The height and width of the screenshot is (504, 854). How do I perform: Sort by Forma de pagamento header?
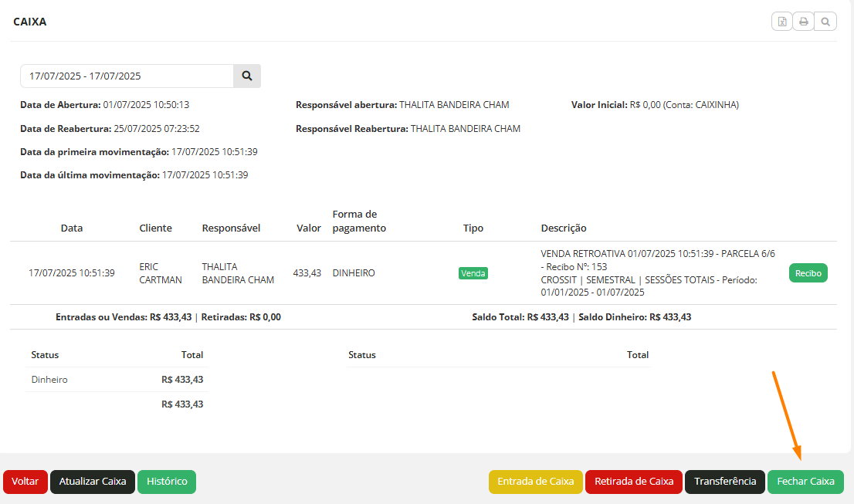360,221
